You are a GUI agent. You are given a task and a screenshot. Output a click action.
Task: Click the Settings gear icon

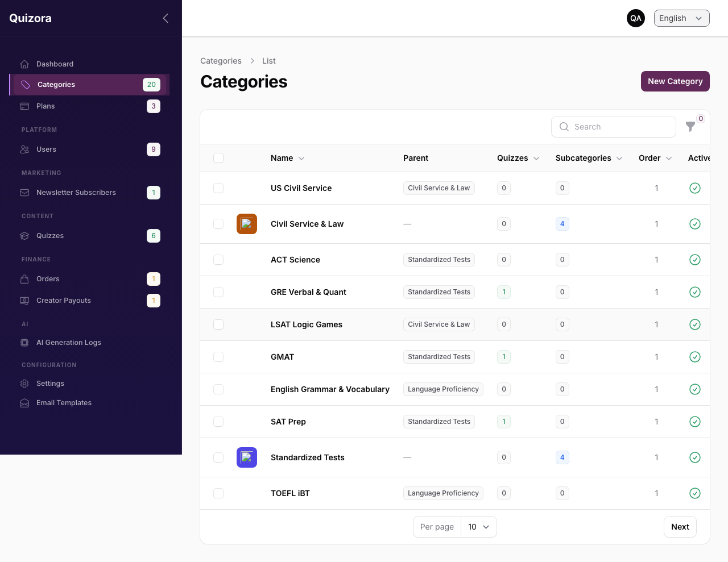click(24, 384)
